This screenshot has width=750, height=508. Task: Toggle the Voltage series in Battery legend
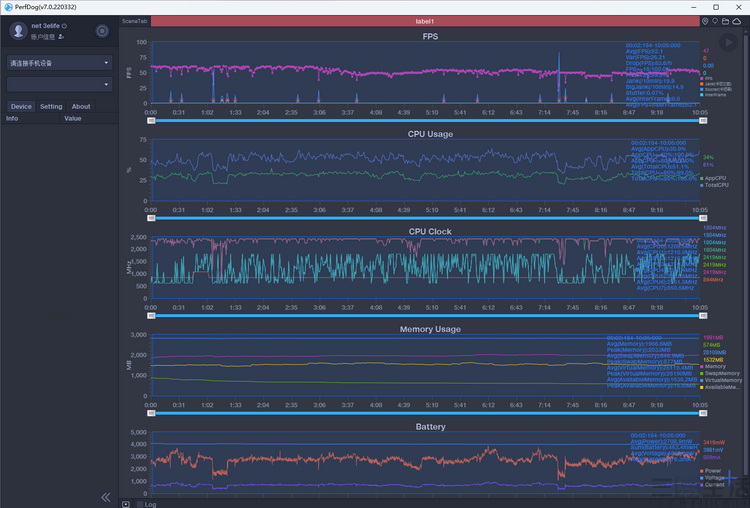[712, 477]
